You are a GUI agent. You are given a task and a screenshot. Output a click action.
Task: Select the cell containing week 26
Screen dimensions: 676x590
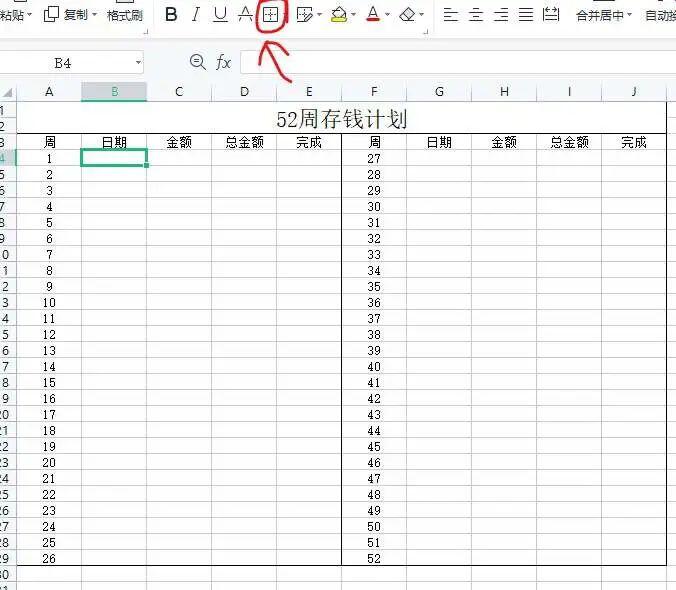coord(49,558)
